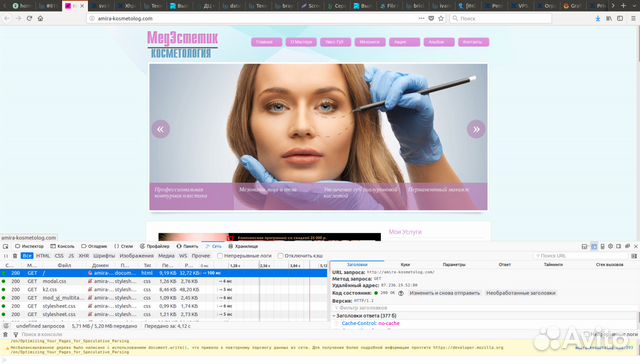Reload the page using the refresh icon
The height and width of the screenshot is (364, 640).
coord(29,18)
